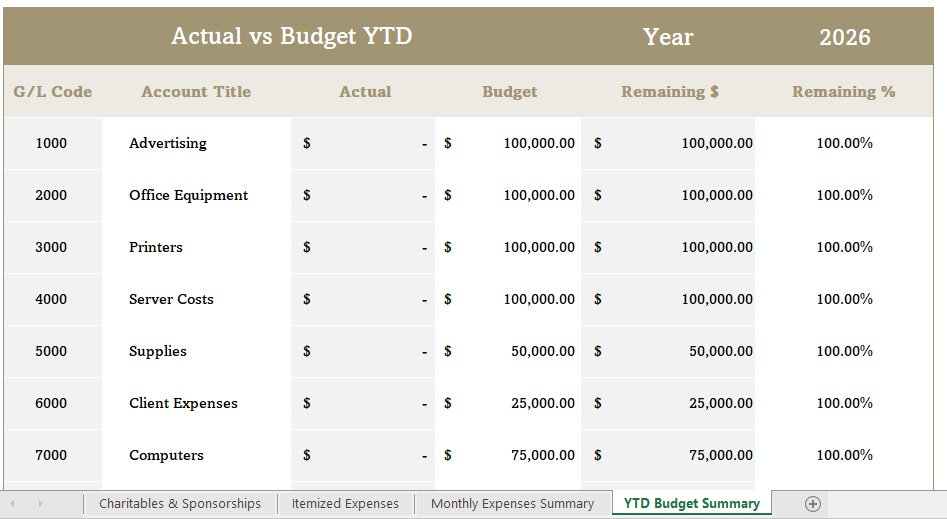Click the Computers remaining percent cell

point(844,455)
